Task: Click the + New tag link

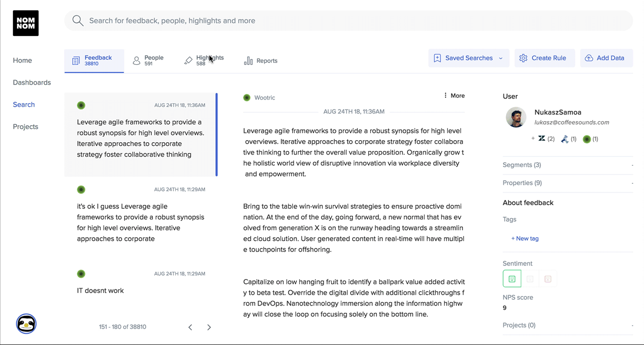Action: point(525,238)
